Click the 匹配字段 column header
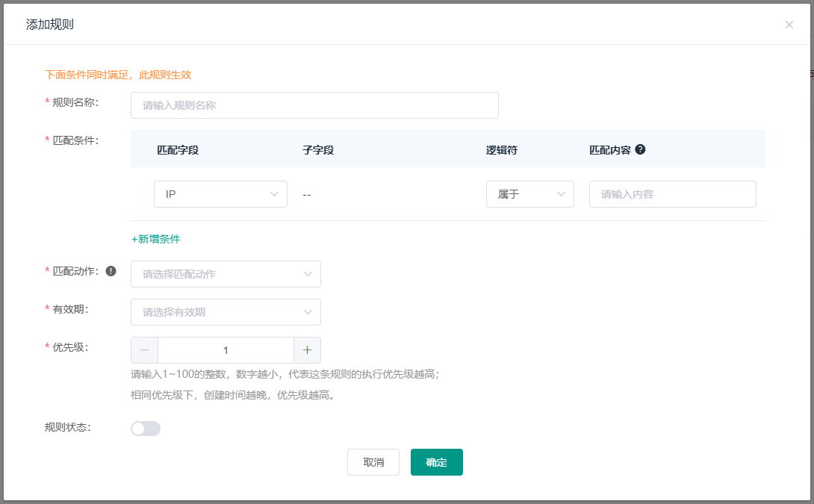Viewport: 814px width, 504px height. (x=178, y=149)
